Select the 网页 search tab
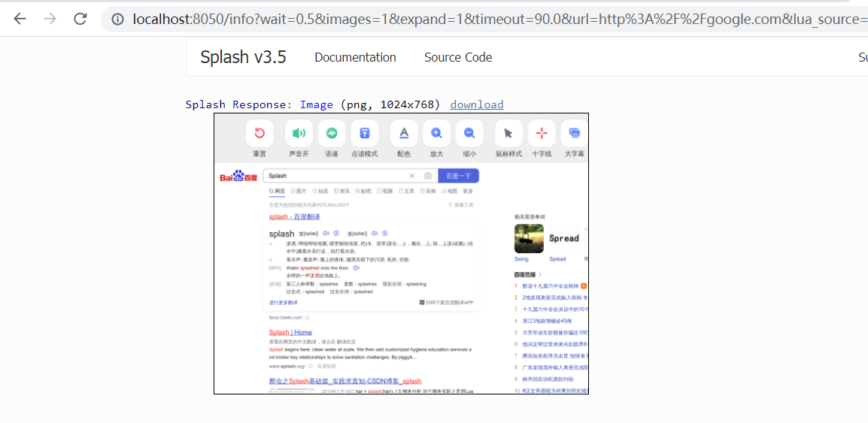868x423 pixels. tap(277, 191)
